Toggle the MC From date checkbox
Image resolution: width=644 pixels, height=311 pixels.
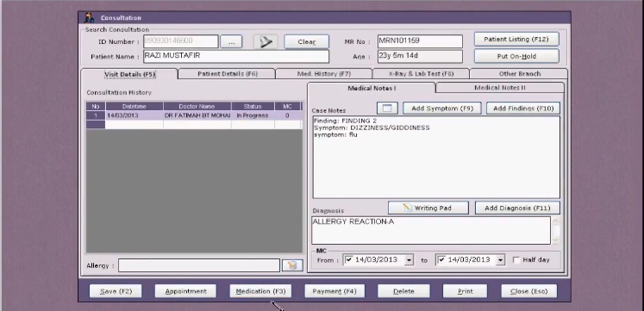click(349, 259)
